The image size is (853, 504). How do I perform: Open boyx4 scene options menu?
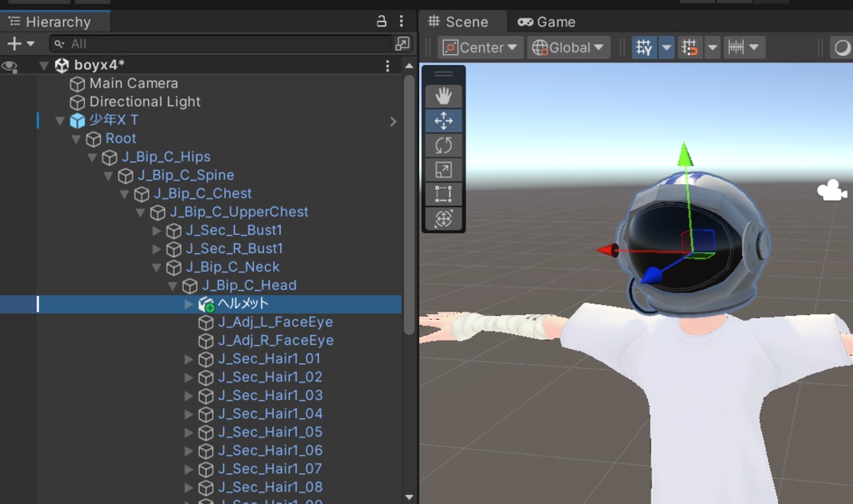[387, 66]
